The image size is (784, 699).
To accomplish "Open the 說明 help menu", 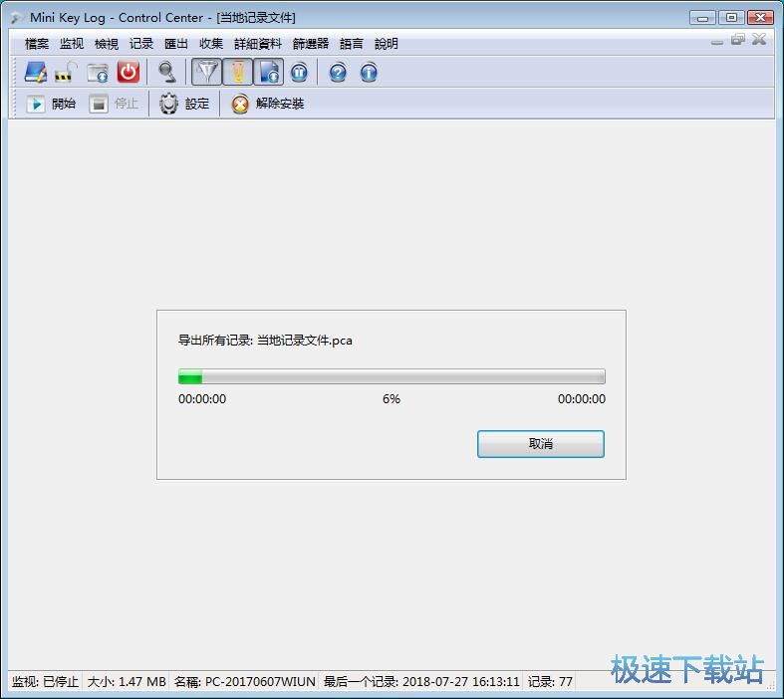I will [x=386, y=44].
